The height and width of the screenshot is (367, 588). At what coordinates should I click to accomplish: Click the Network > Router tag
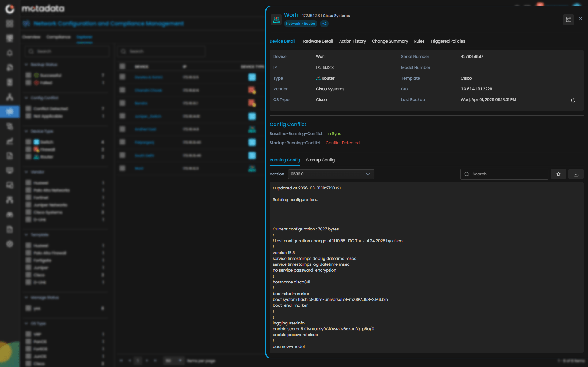[300, 24]
